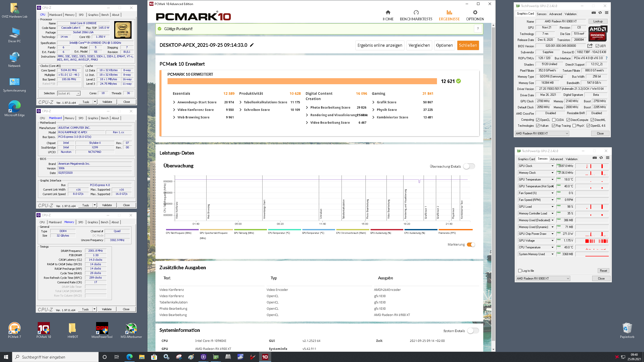This screenshot has height=362, width=644.
Task: Open MSI Afterburner desktop shortcut
Action: 131,330
